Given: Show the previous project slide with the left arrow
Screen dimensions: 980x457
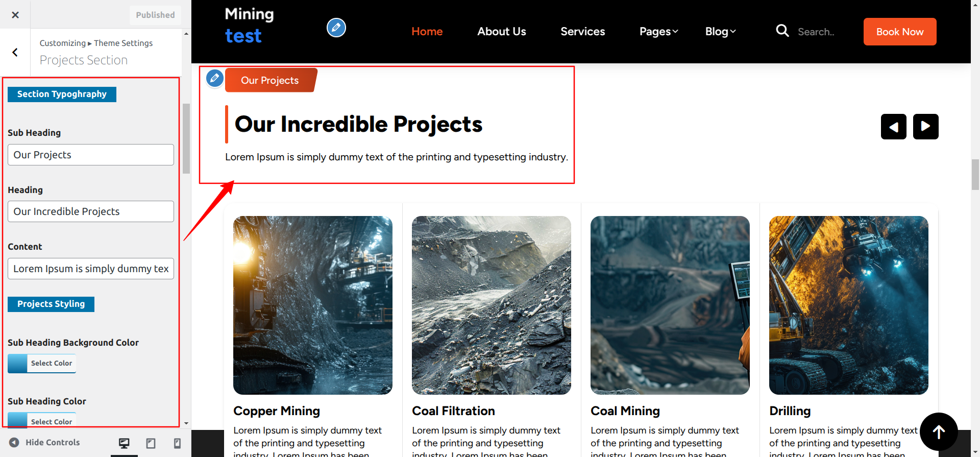Looking at the screenshot, I should tap(893, 127).
